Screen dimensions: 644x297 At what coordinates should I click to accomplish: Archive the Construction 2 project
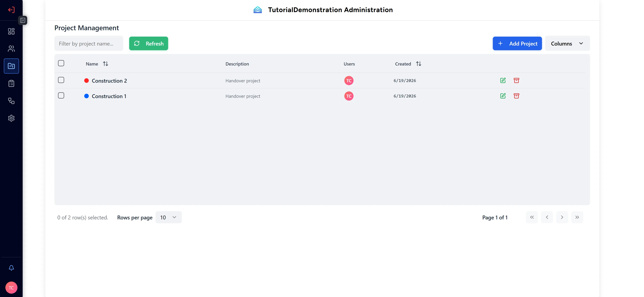(516, 80)
